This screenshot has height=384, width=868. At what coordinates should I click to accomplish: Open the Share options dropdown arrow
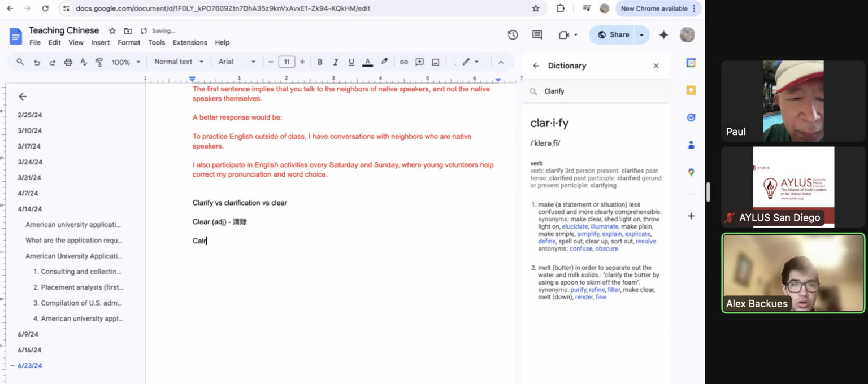641,35
